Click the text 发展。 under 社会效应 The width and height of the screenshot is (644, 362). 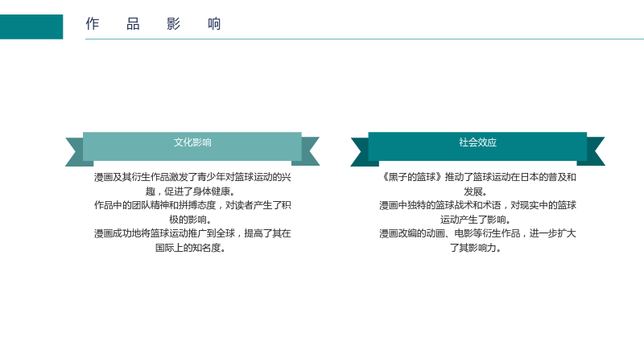click(476, 191)
